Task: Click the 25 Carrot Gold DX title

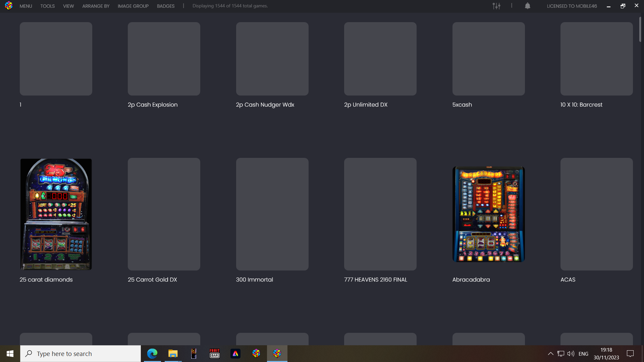Action: click(152, 280)
